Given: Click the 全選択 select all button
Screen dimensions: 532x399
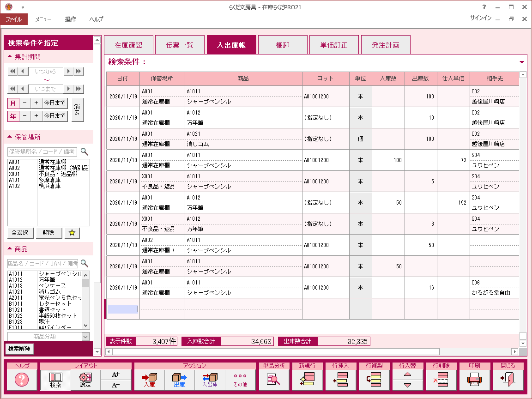Looking at the screenshot, I should click(x=20, y=233).
